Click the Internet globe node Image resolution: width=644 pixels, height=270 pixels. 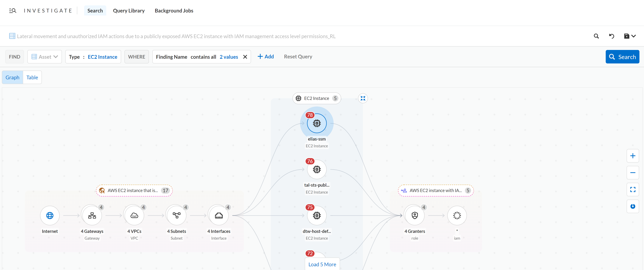[50, 215]
